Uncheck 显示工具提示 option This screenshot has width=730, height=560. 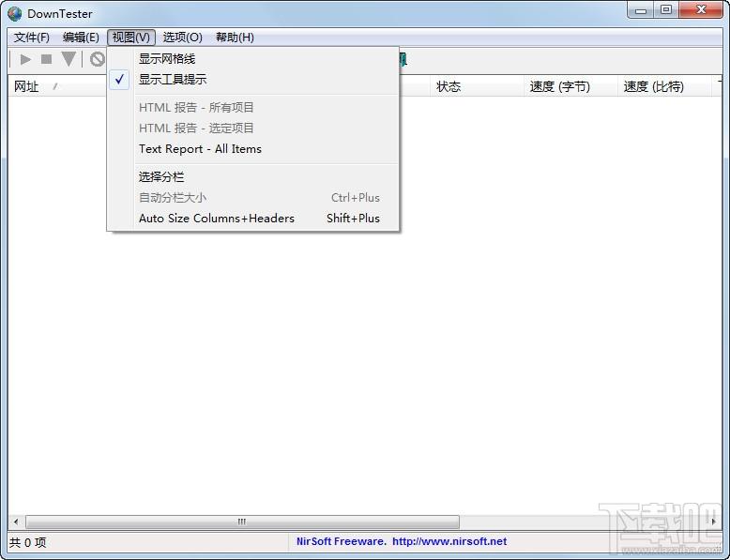coord(173,80)
